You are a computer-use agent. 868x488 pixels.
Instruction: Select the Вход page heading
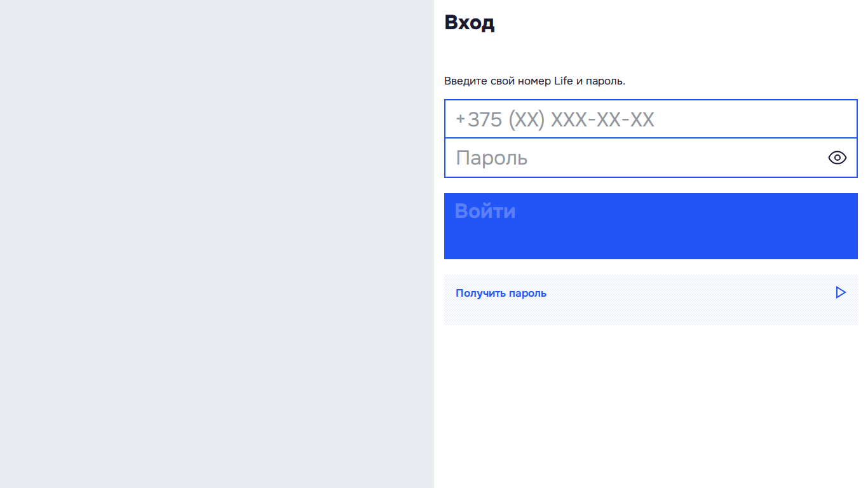[469, 22]
